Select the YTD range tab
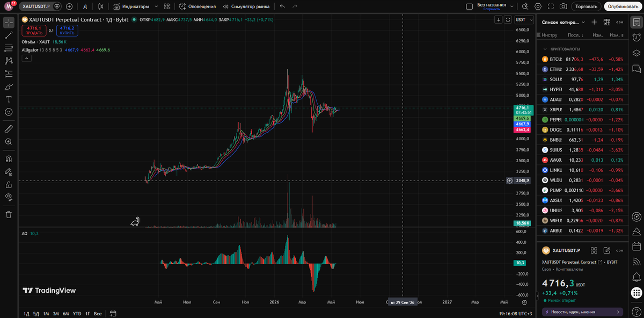This screenshot has height=318, width=644. [x=77, y=313]
